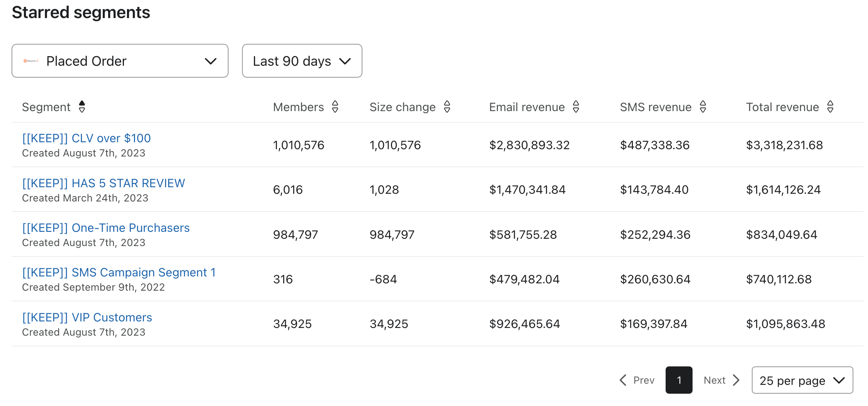Image resolution: width=868 pixels, height=406 pixels.
Task: Open the One-Time Purchasers segment link
Action: click(106, 228)
